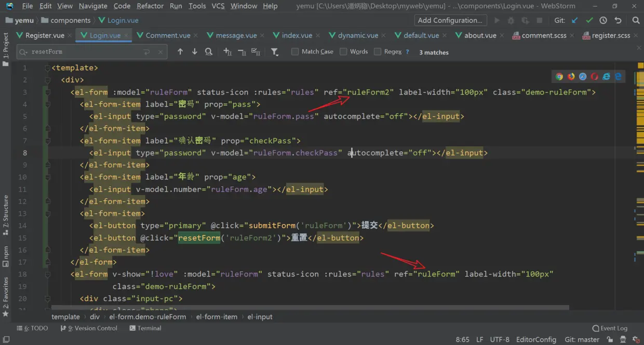Close the find bar
The image size is (644, 345).
pyautogui.click(x=639, y=48)
